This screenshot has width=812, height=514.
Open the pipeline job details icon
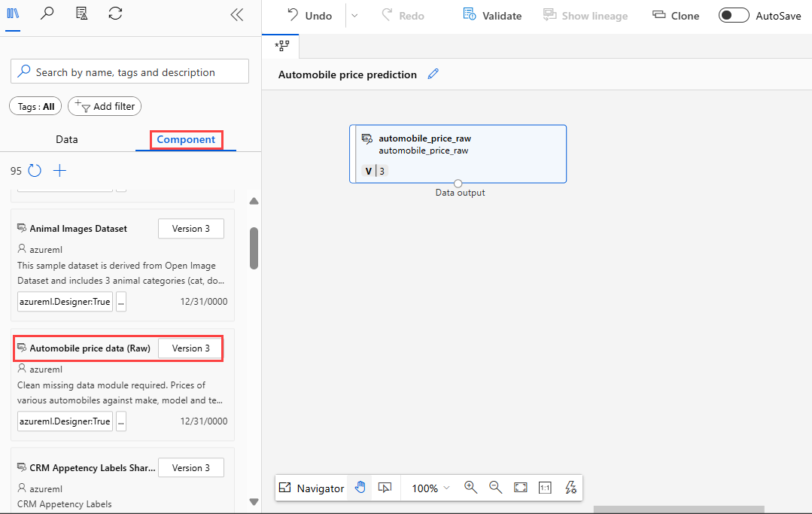81,13
